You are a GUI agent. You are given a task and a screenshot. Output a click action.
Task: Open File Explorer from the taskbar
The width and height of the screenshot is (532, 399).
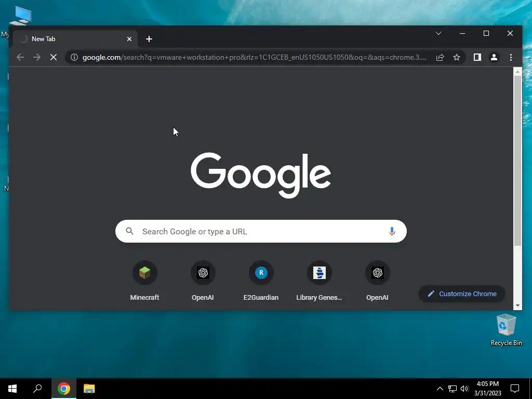(x=89, y=389)
